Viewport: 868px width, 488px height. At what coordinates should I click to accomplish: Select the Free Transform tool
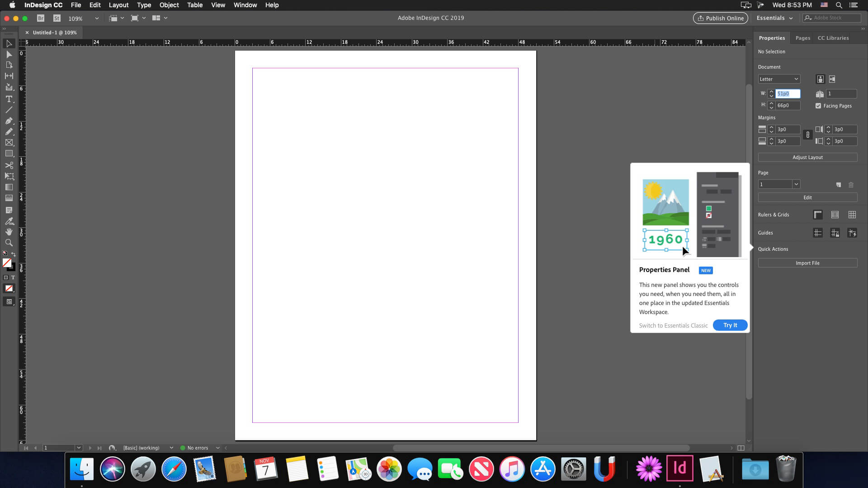click(x=9, y=175)
